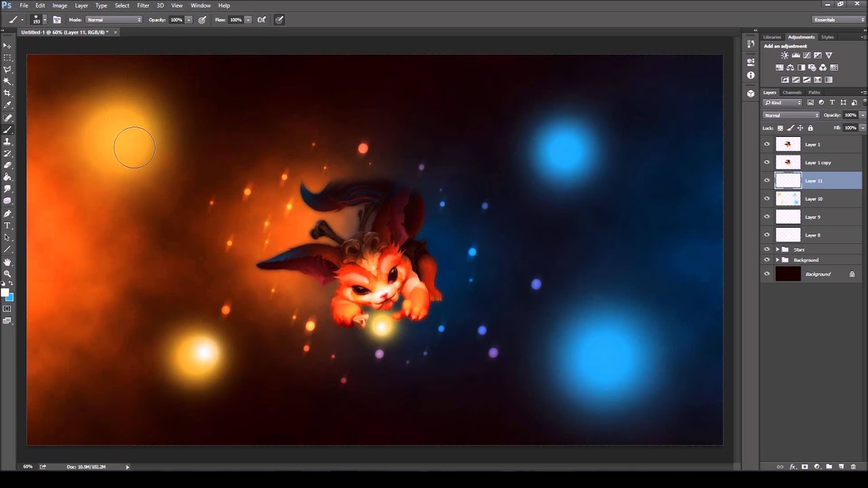The width and height of the screenshot is (868, 488).
Task: Open the Filter menu
Action: pyautogui.click(x=143, y=5)
